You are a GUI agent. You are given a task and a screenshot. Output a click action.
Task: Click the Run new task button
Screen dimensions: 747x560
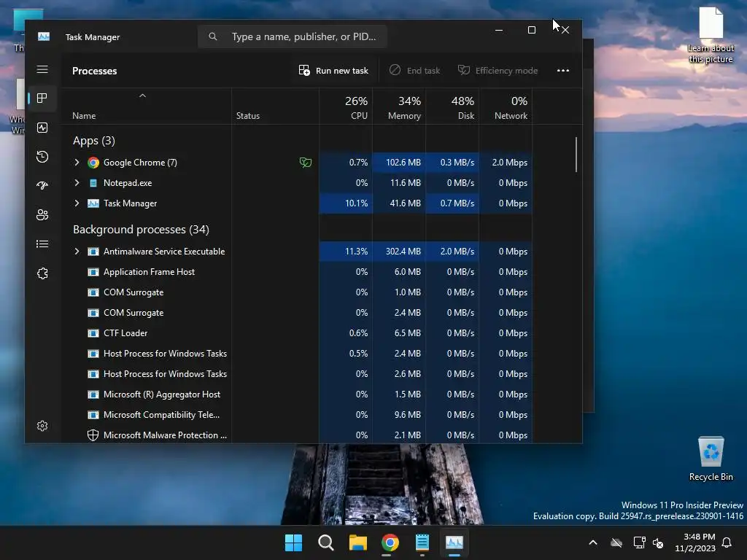(333, 71)
